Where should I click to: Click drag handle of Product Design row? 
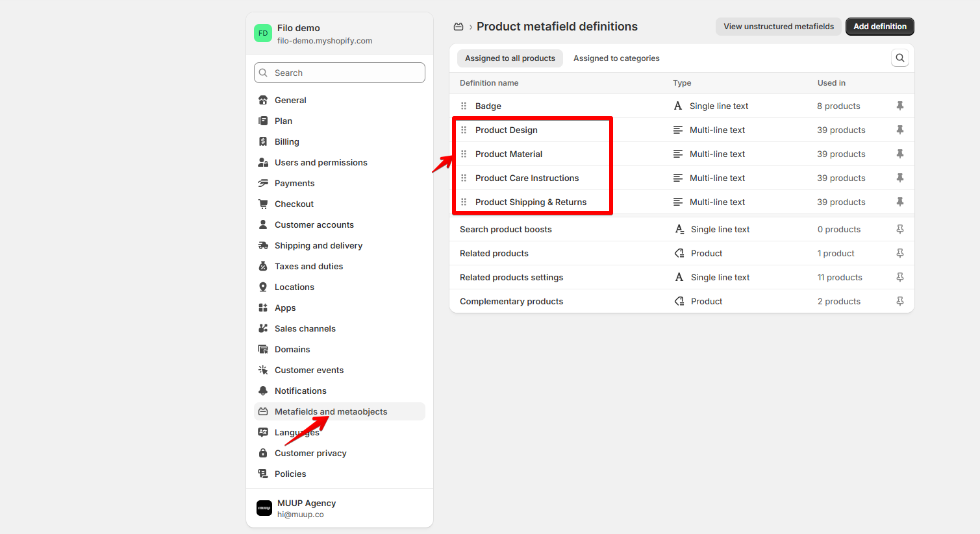pos(464,130)
